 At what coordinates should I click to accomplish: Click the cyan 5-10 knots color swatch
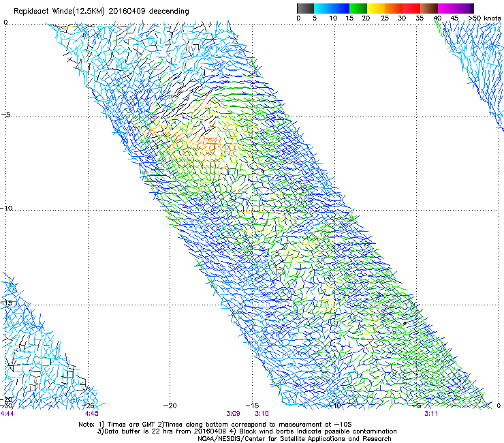coord(323,8)
